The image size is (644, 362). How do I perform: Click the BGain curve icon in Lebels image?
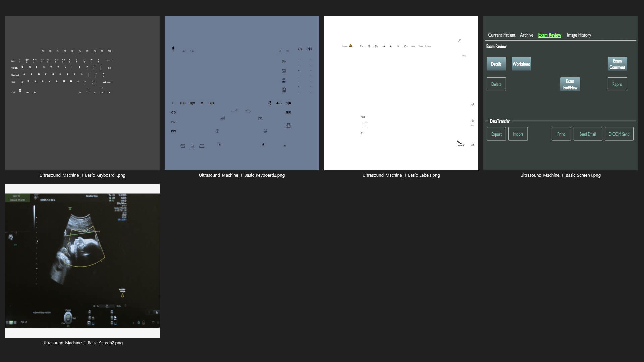click(460, 143)
